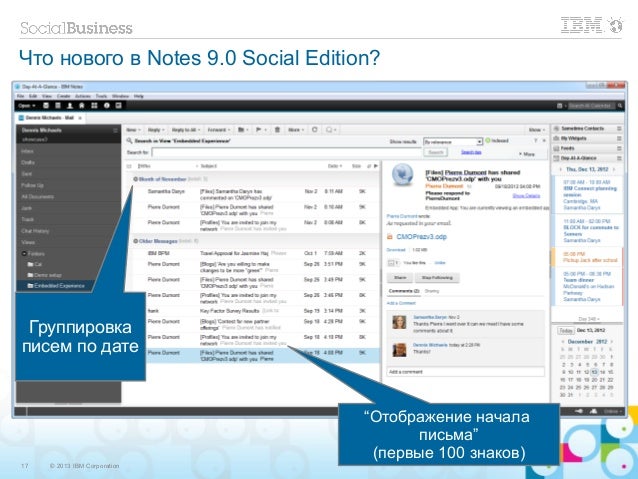This screenshot has width=638, height=479.
Task: Switch to the Sharing tab in preview
Action: [432, 291]
